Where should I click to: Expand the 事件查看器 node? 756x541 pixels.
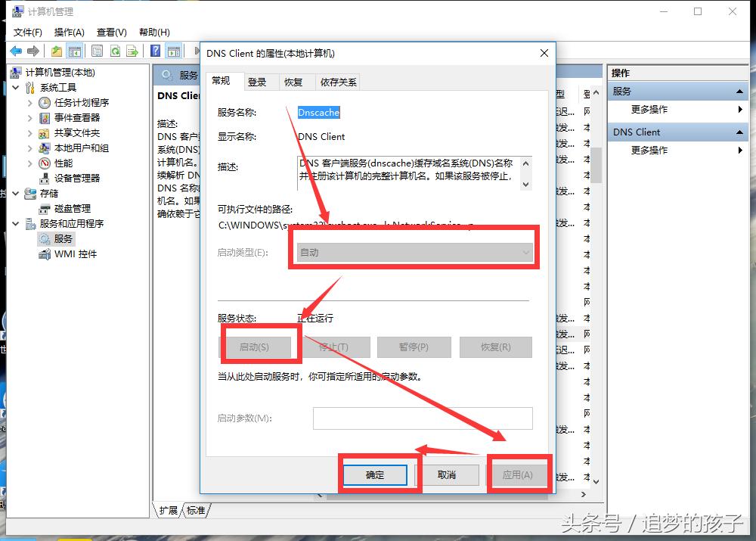click(30, 118)
